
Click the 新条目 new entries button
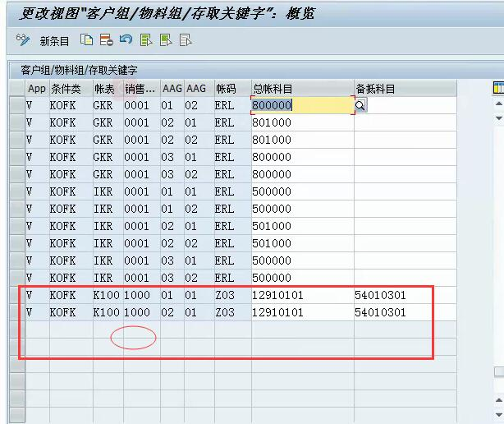[x=54, y=40]
